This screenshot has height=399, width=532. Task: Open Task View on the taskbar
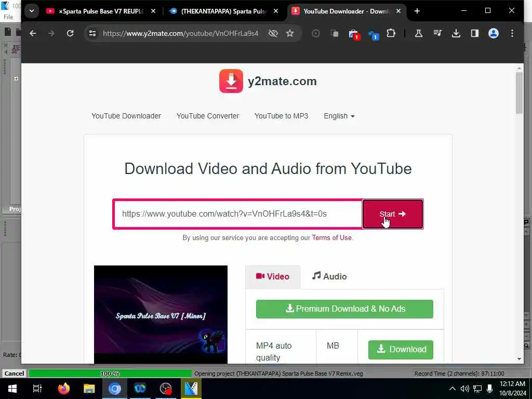tap(37, 389)
